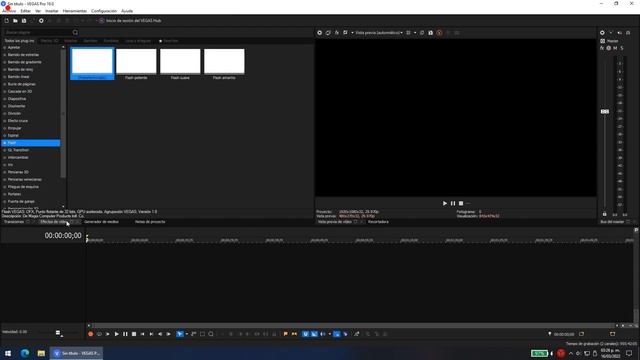The width and height of the screenshot is (640, 360).
Task: Switch to the Transiciones tab
Action: click(x=14, y=222)
